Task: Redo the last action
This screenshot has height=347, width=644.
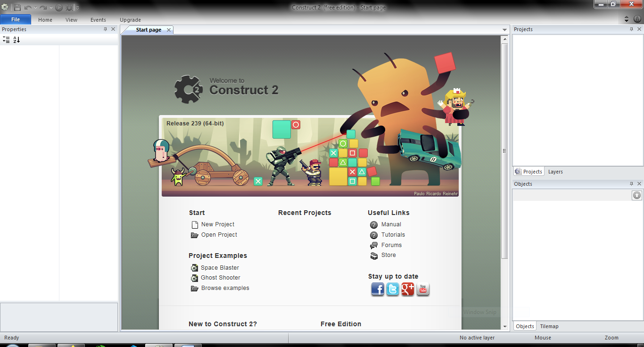Action: pos(43,7)
